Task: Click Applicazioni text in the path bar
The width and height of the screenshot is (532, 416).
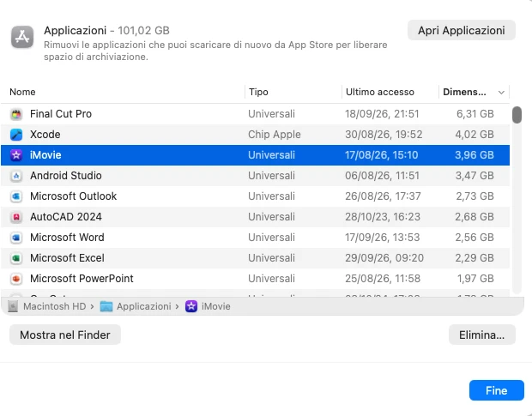Action: point(144,306)
